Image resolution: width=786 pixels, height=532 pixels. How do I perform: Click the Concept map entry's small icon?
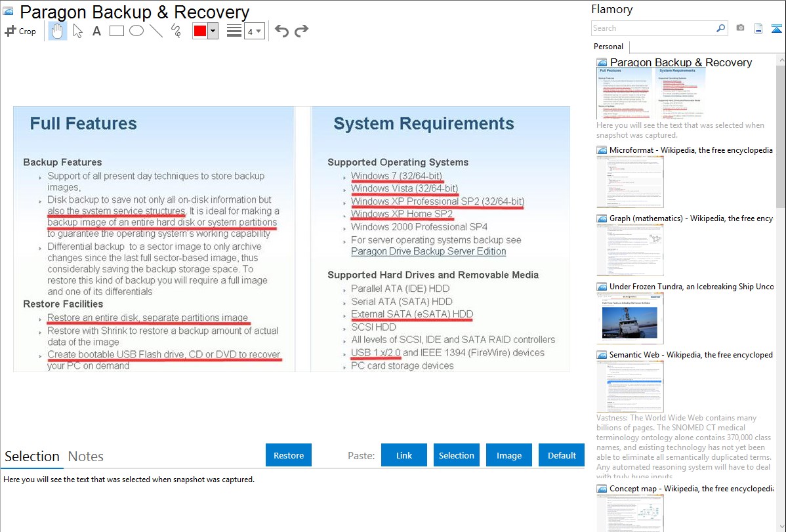coord(602,489)
